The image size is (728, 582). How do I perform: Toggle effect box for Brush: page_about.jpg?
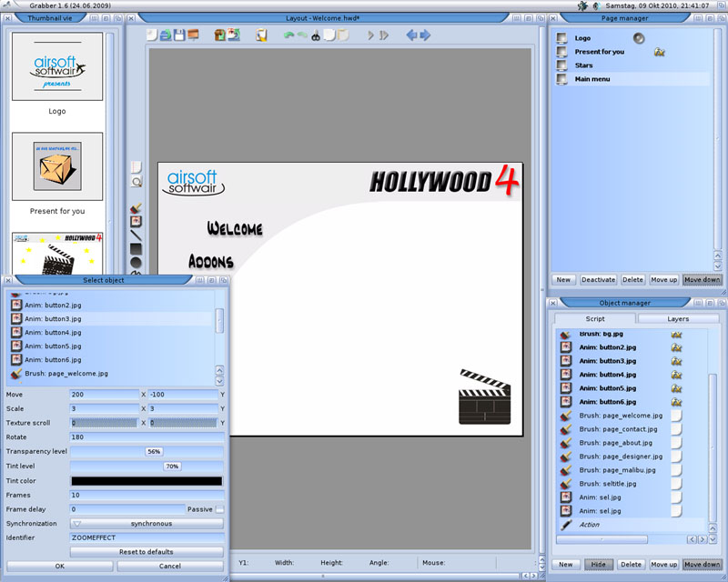coord(676,443)
